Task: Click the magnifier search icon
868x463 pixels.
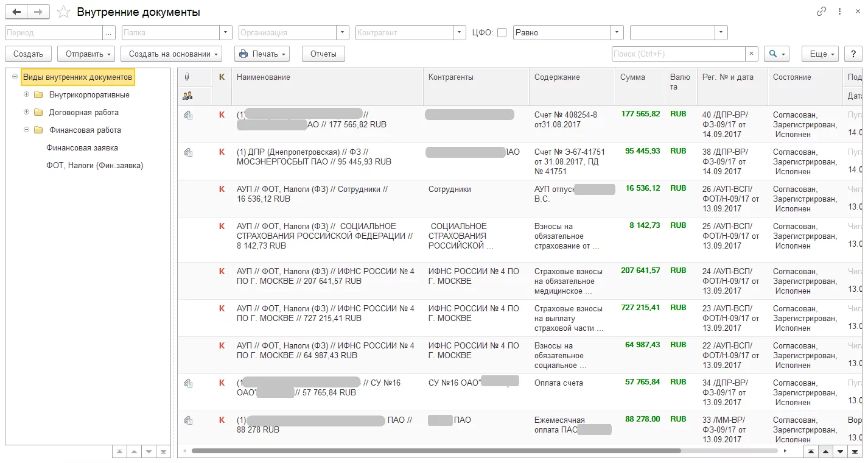Action: click(772, 54)
